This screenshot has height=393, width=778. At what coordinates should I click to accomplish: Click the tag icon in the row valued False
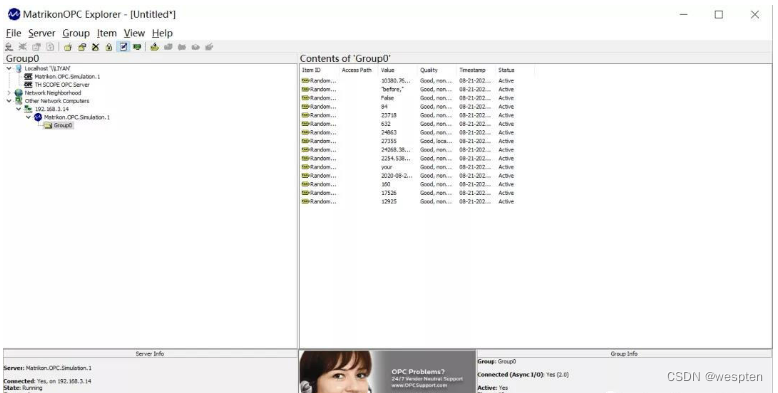(x=305, y=98)
